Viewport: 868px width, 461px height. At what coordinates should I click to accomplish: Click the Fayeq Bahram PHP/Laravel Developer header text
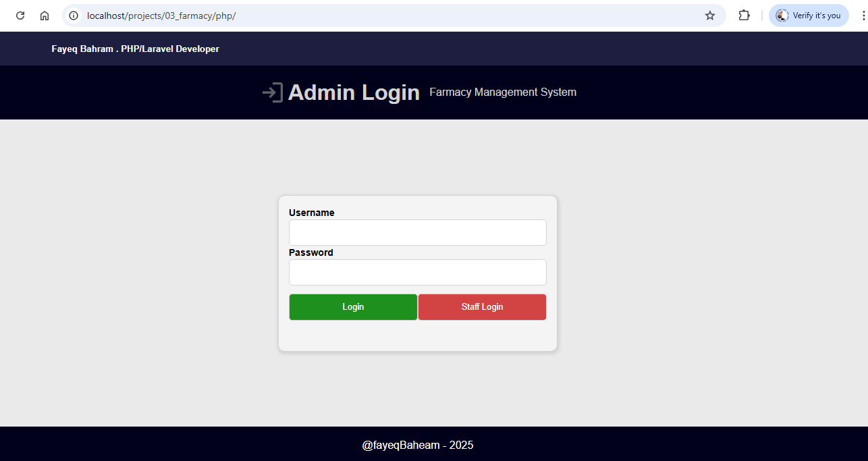tap(135, 49)
